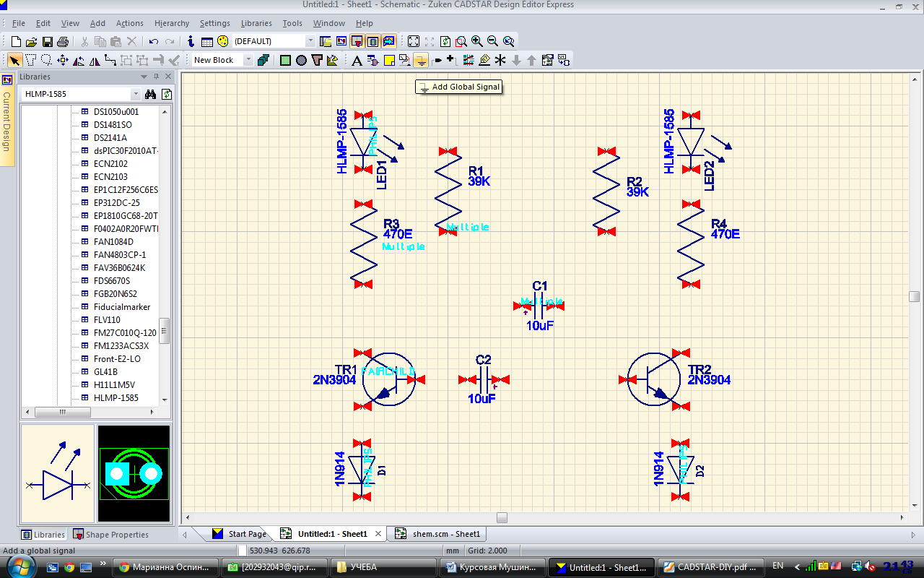This screenshot has height=578, width=924.
Task: Open the Add menu
Action: (x=97, y=23)
